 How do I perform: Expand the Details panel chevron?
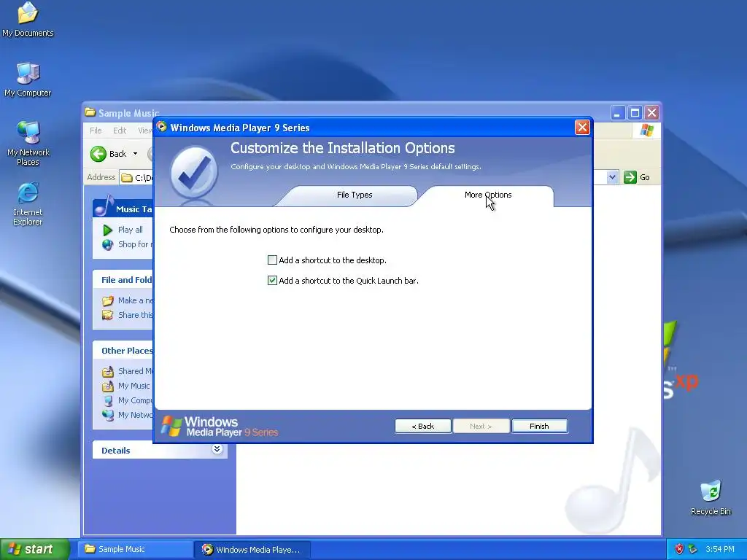coord(217,449)
